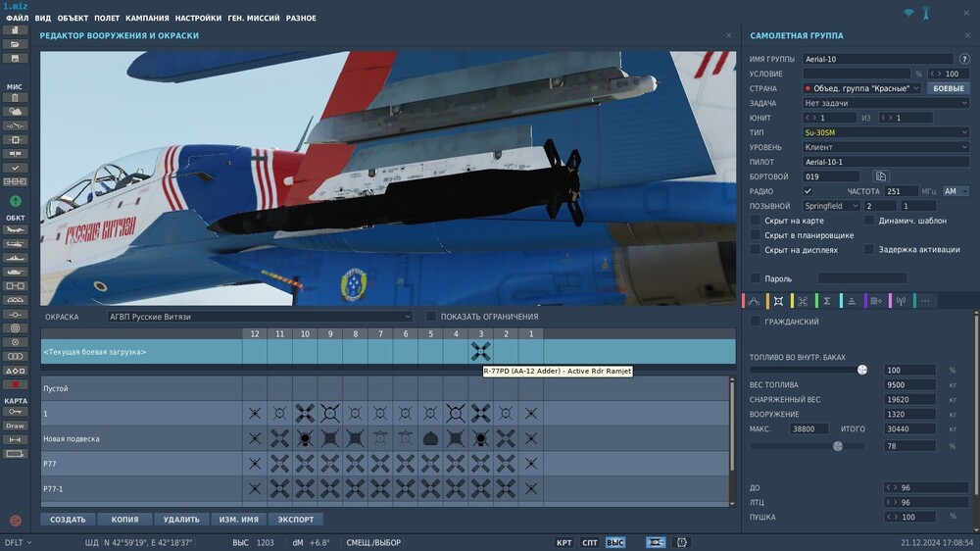Image resolution: width=980 pixels, height=551 pixels.
Task: Open the КАМПАНИЯ menu
Action: (x=147, y=18)
